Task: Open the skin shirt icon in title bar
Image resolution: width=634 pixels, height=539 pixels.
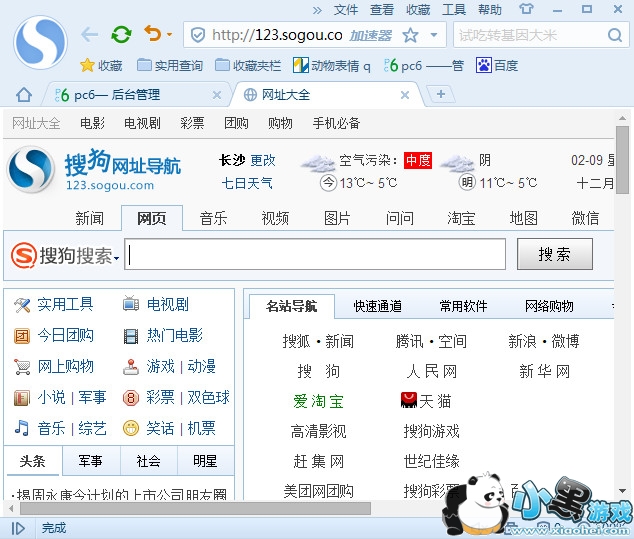Action: click(x=527, y=10)
